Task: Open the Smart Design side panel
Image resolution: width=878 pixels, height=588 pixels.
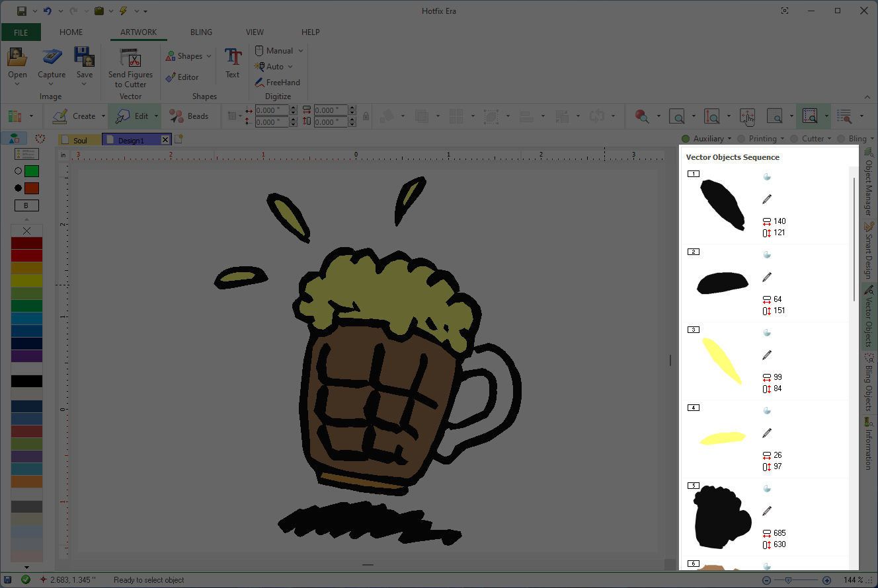Action: (869, 250)
